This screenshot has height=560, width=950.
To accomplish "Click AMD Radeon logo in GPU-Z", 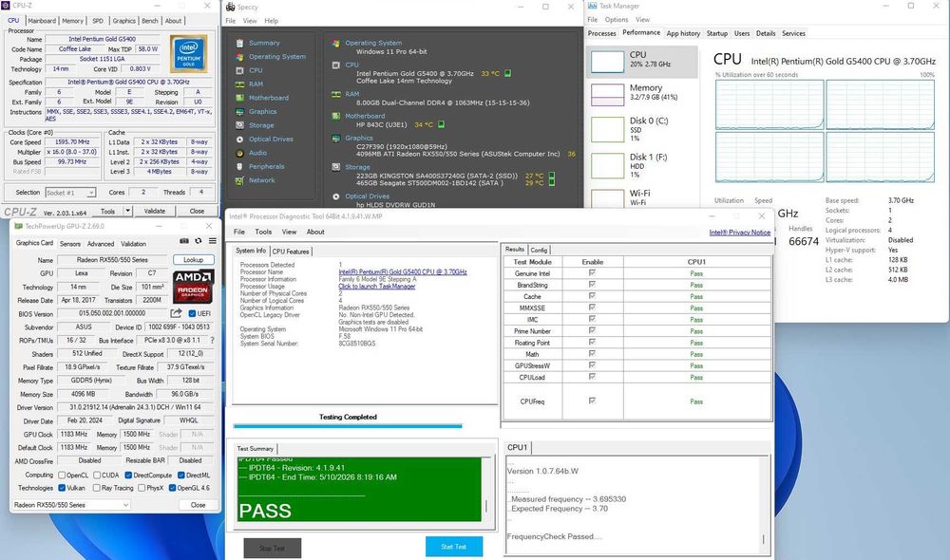I will pos(193,286).
